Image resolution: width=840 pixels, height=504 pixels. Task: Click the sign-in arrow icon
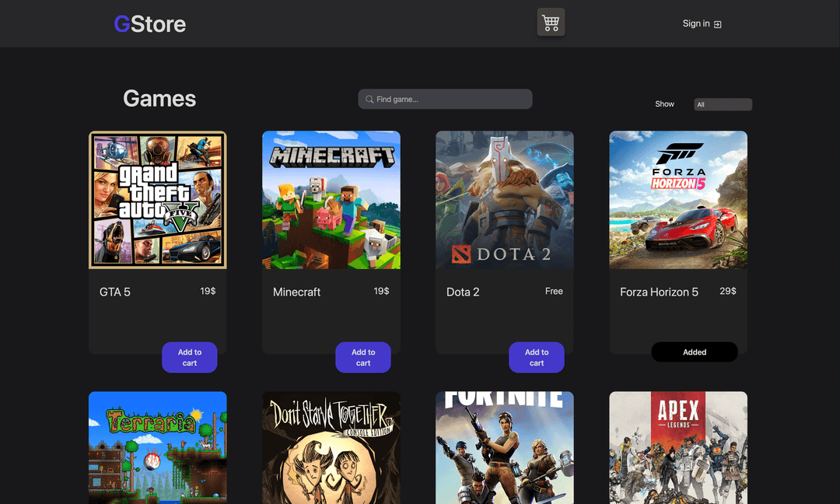[x=718, y=24]
